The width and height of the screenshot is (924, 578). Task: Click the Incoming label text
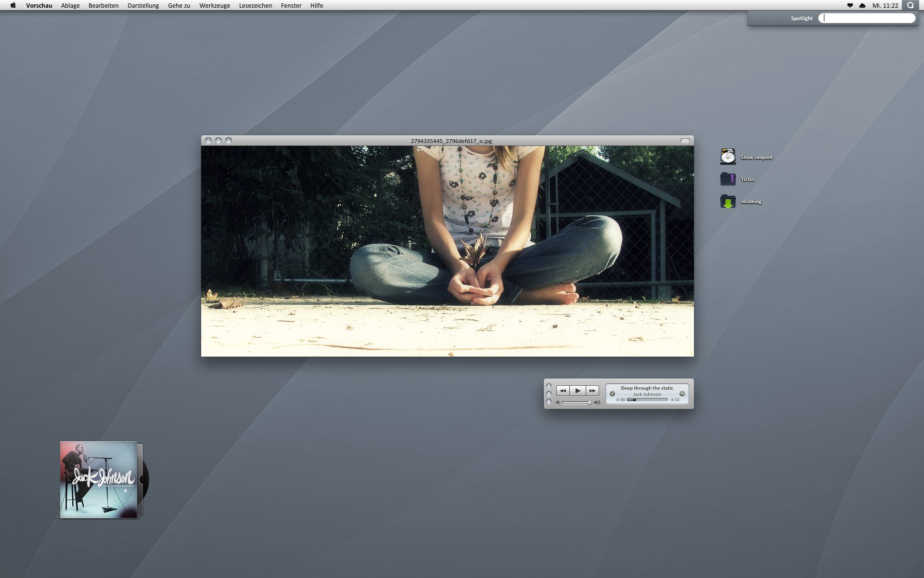(751, 202)
